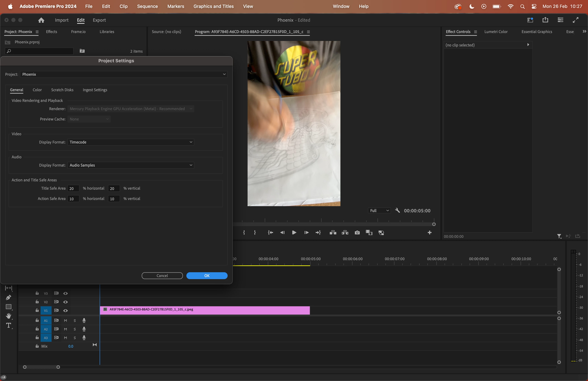Open the video Display Format Timecode dropdown
Screen dimensions: 588x381
click(131, 142)
